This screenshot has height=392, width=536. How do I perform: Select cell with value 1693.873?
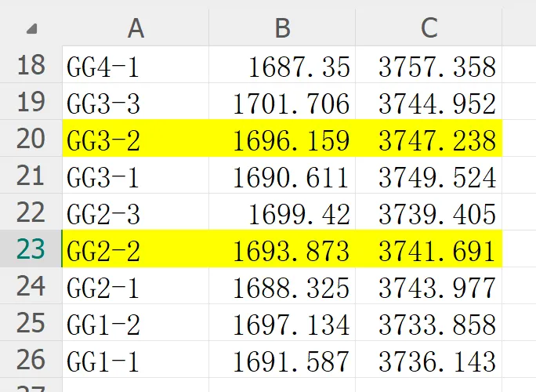[x=282, y=249]
